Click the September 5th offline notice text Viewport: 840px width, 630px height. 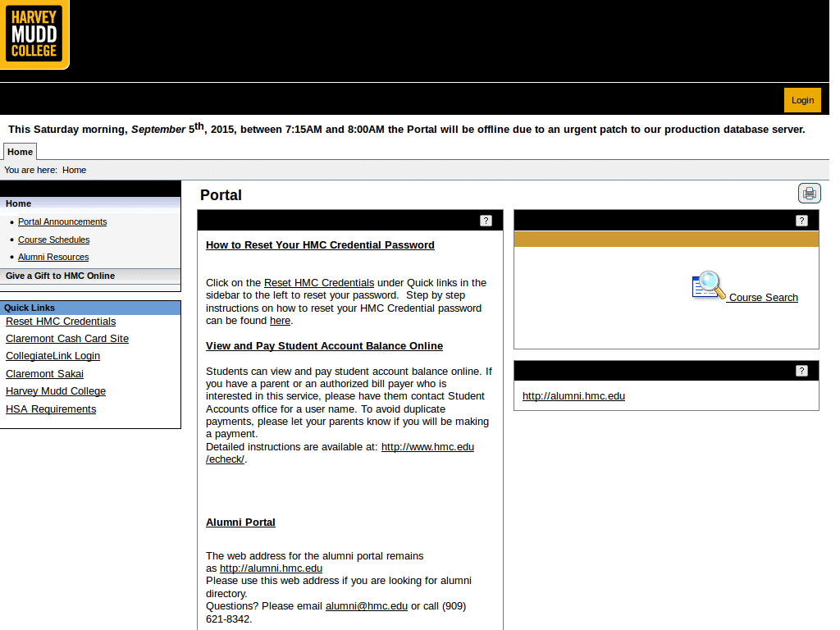point(406,129)
